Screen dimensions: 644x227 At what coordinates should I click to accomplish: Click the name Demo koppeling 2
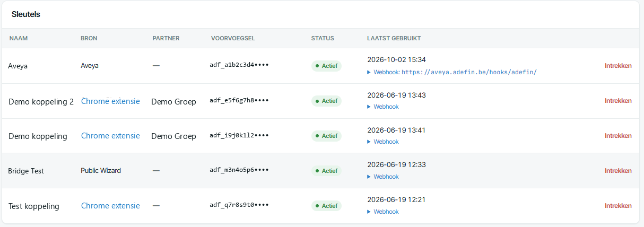(41, 101)
